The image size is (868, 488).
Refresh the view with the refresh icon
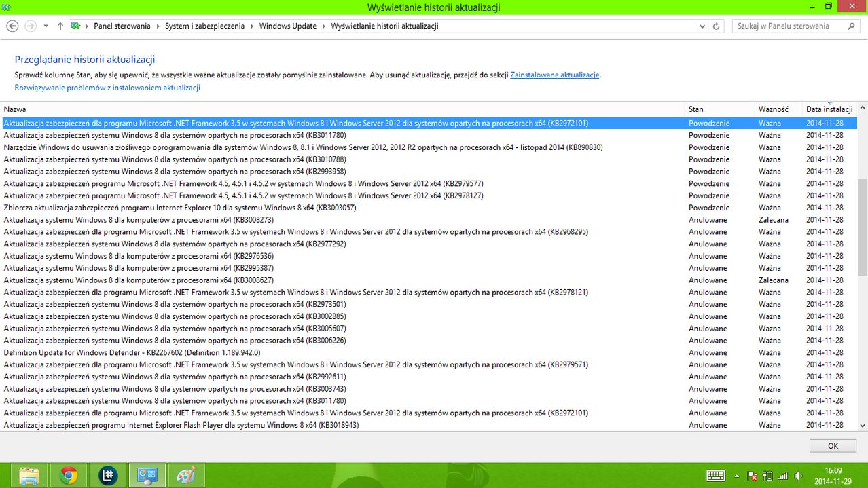coord(716,26)
